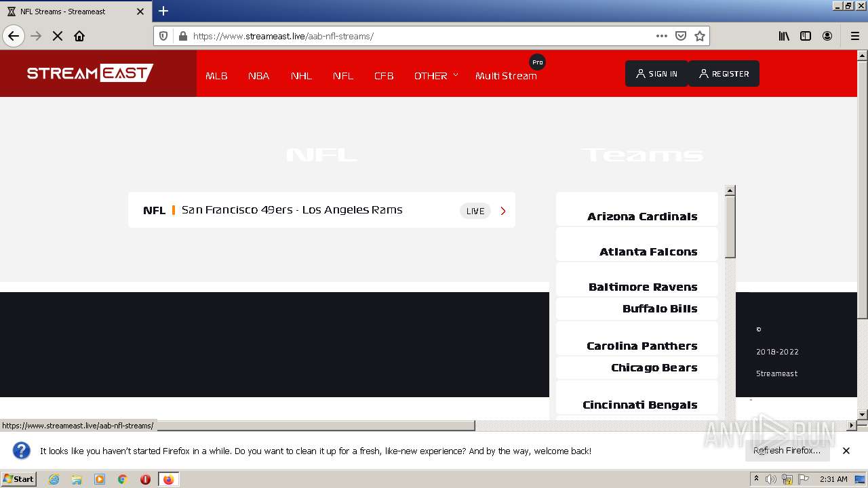Dismiss the Firefox notification bar

pyautogui.click(x=846, y=451)
